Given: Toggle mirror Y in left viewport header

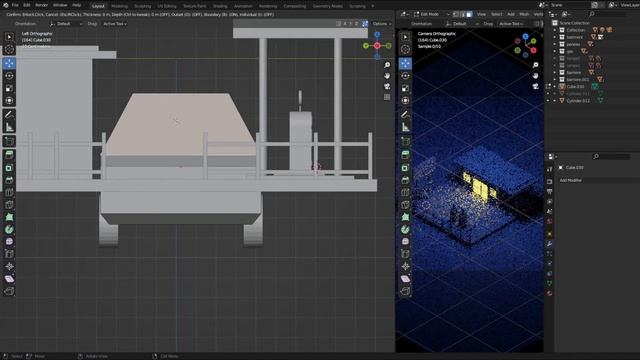Looking at the screenshot, I should pos(351,24).
